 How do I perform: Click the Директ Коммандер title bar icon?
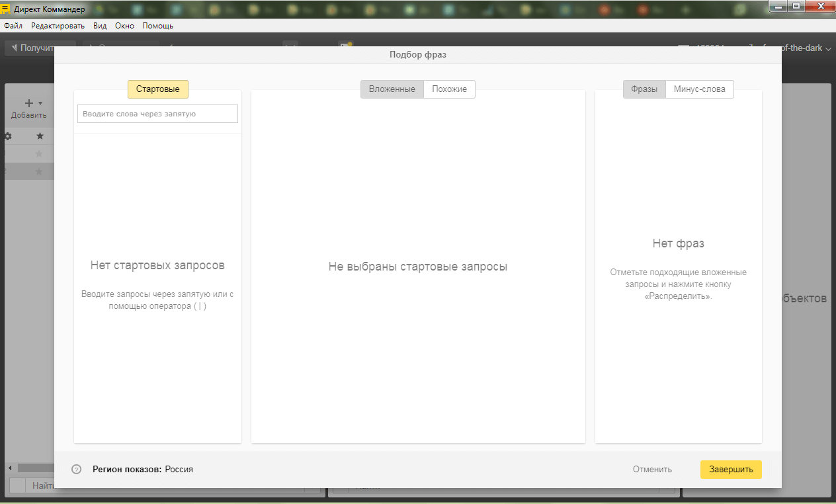[x=5, y=9]
